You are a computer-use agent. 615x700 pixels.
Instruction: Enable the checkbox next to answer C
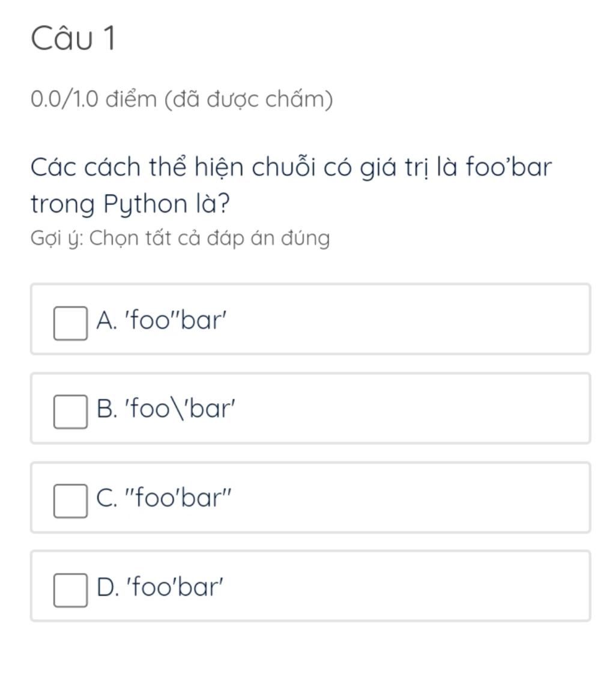click(70, 501)
